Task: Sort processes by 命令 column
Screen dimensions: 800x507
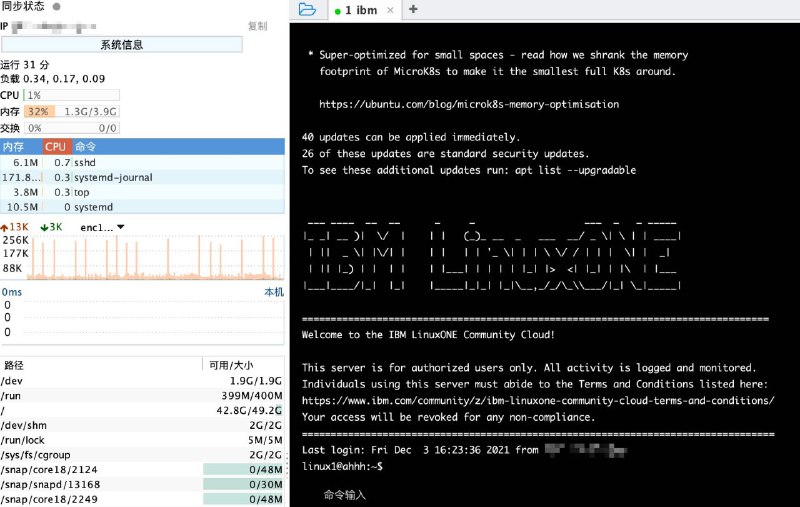Action: pyautogui.click(x=178, y=147)
